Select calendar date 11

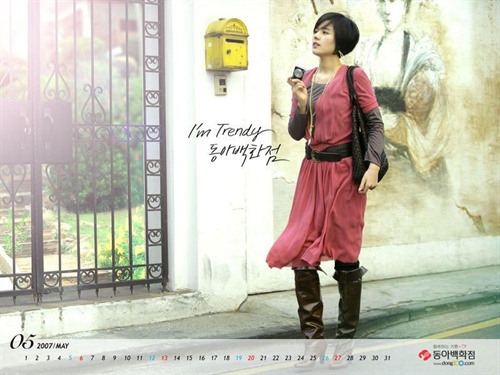(140, 358)
